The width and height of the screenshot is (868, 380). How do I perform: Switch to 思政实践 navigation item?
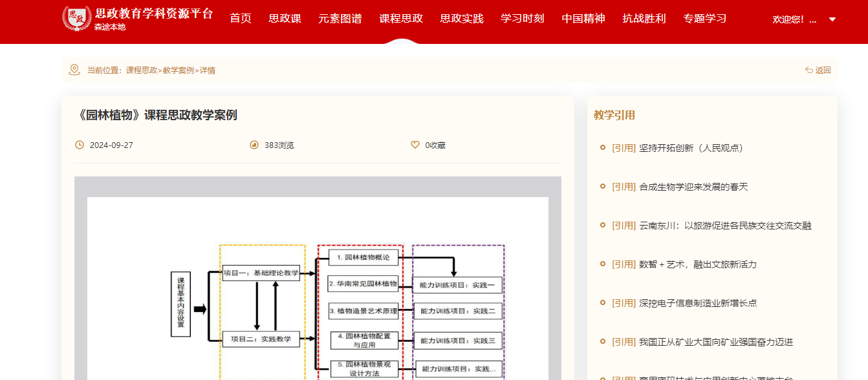coord(462,18)
